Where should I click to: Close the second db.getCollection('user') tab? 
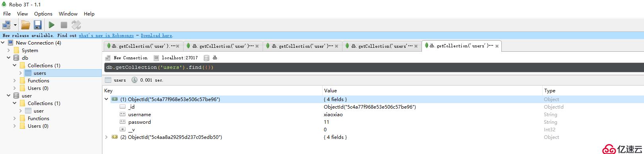[x=257, y=46]
